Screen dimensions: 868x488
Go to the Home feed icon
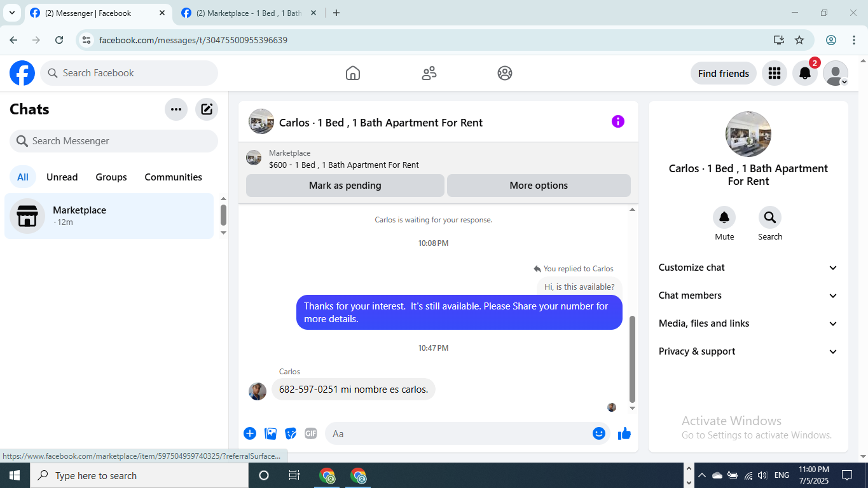(x=353, y=73)
